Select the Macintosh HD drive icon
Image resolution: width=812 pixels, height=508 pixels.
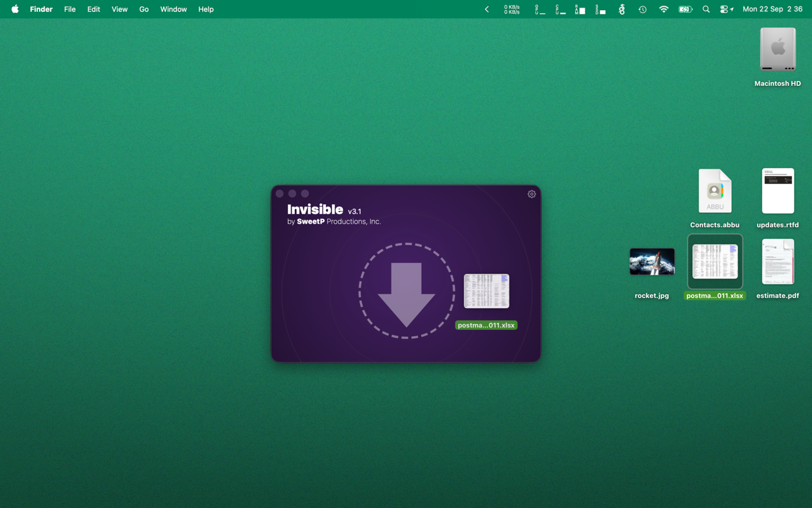point(778,49)
